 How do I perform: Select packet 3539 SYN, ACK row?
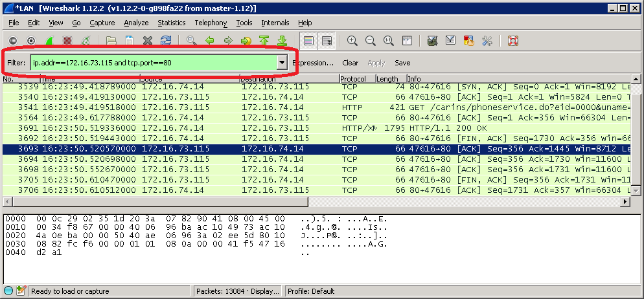point(317,87)
